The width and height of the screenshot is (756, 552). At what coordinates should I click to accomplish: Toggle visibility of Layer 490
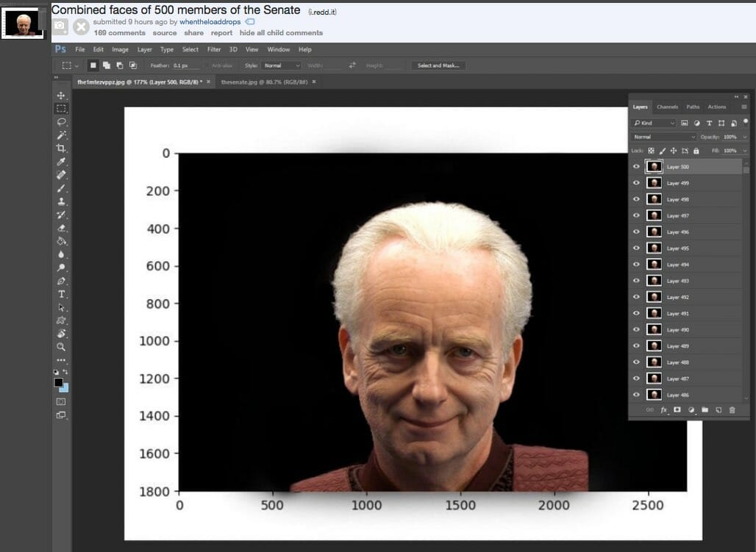click(636, 329)
